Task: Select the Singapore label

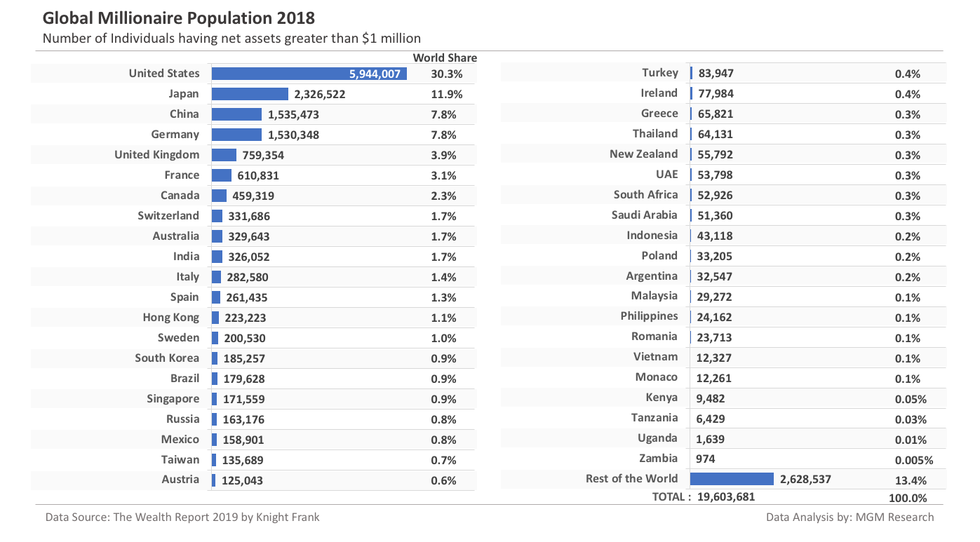Action: (173, 398)
